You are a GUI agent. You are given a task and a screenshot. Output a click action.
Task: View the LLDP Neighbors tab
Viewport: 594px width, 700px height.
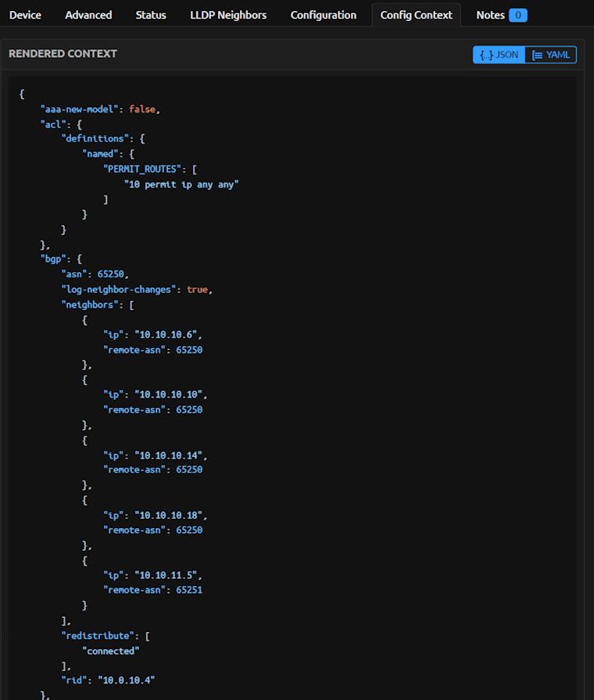228,15
